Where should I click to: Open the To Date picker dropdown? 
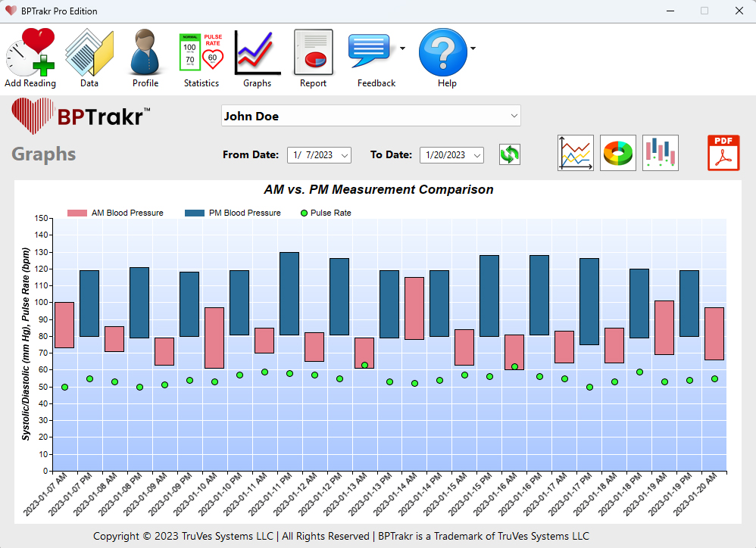[x=477, y=155]
